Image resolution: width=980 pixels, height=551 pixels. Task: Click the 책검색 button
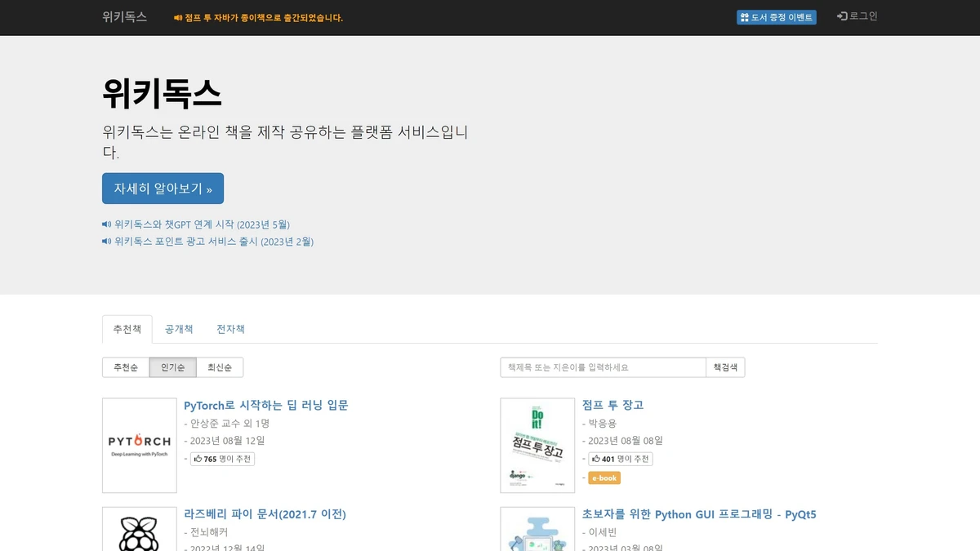point(725,367)
